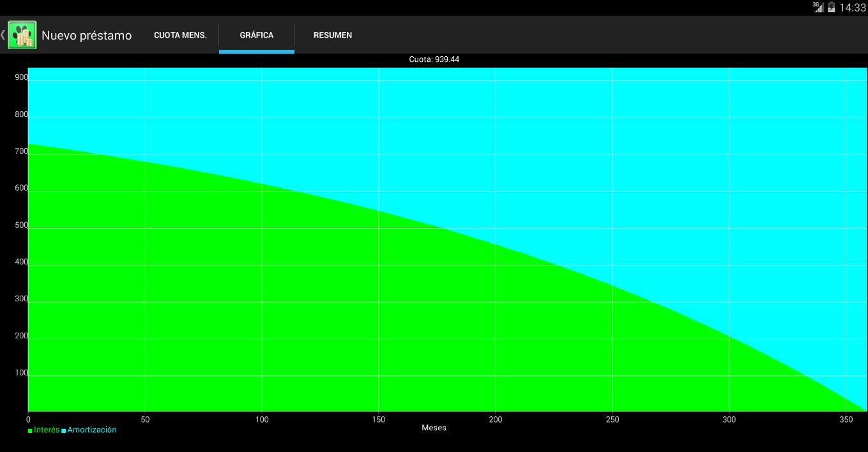
Task: Select the Amortización legend label
Action: [x=92, y=430]
